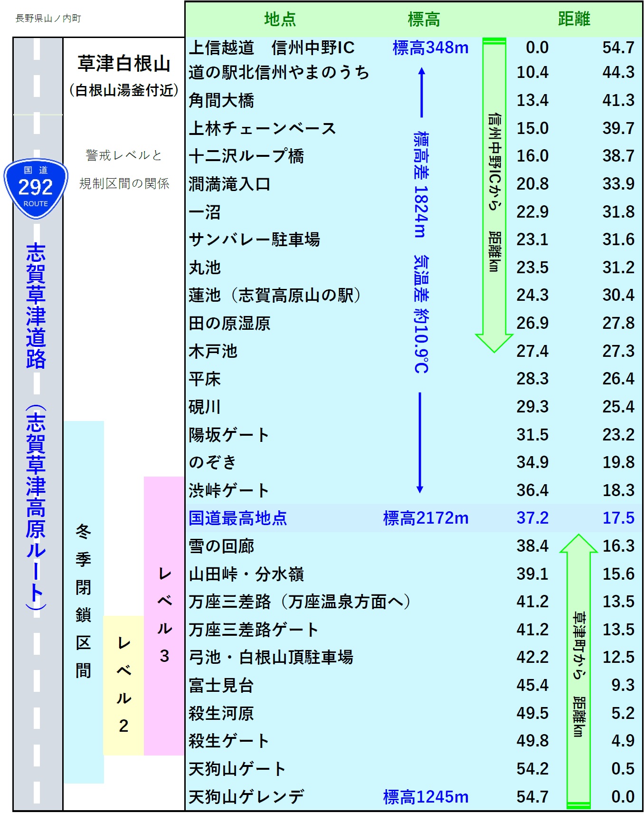Click the green upward arrow from 草津町
Viewport: 644px width, 813px height.
click(x=578, y=671)
